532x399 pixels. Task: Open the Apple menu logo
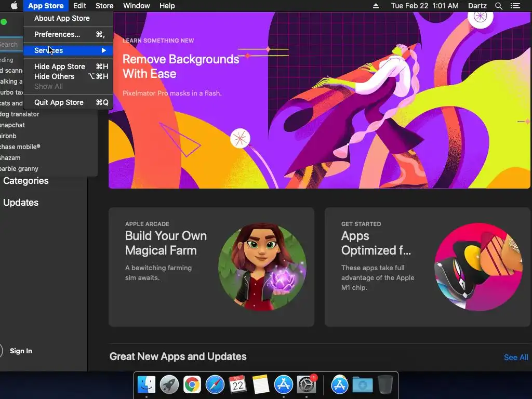[x=14, y=6]
